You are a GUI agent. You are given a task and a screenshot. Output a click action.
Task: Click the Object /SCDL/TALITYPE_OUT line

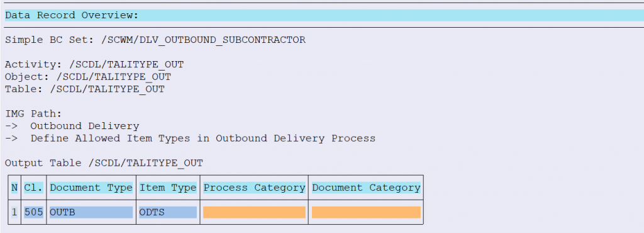tap(88, 77)
